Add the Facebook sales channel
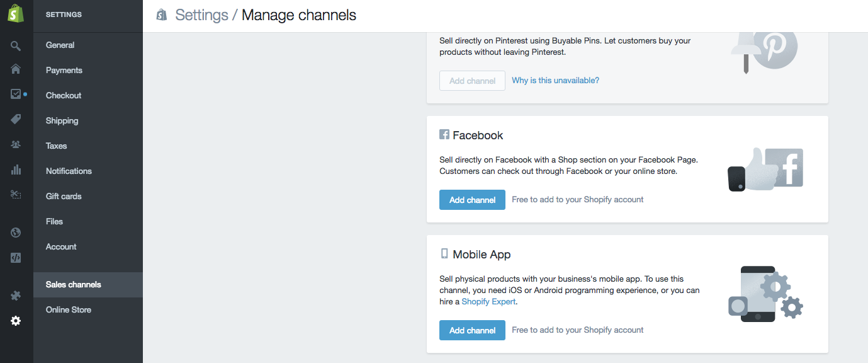The height and width of the screenshot is (363, 868). point(472,200)
